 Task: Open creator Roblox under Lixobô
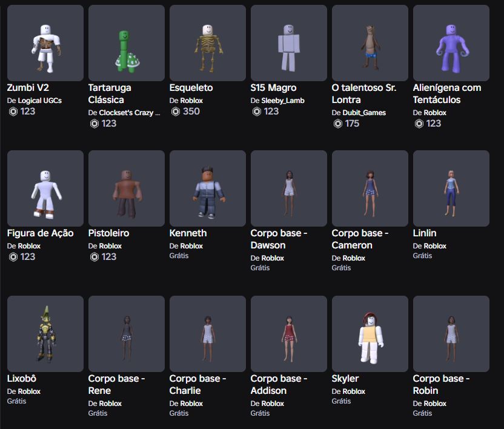point(29,391)
